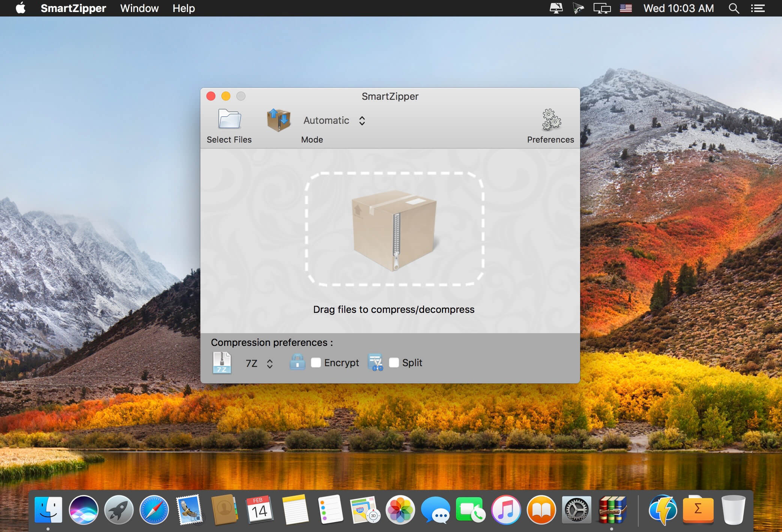Open the SmartZipper application menu
Image resolution: width=782 pixels, height=532 pixels.
[x=73, y=8]
